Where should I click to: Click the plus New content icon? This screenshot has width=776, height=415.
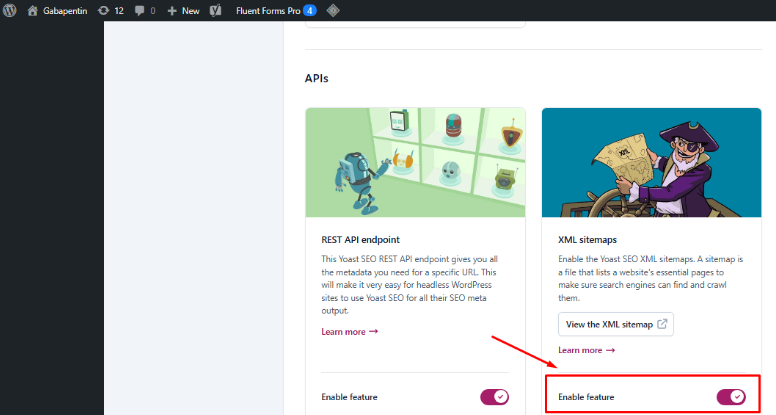172,10
